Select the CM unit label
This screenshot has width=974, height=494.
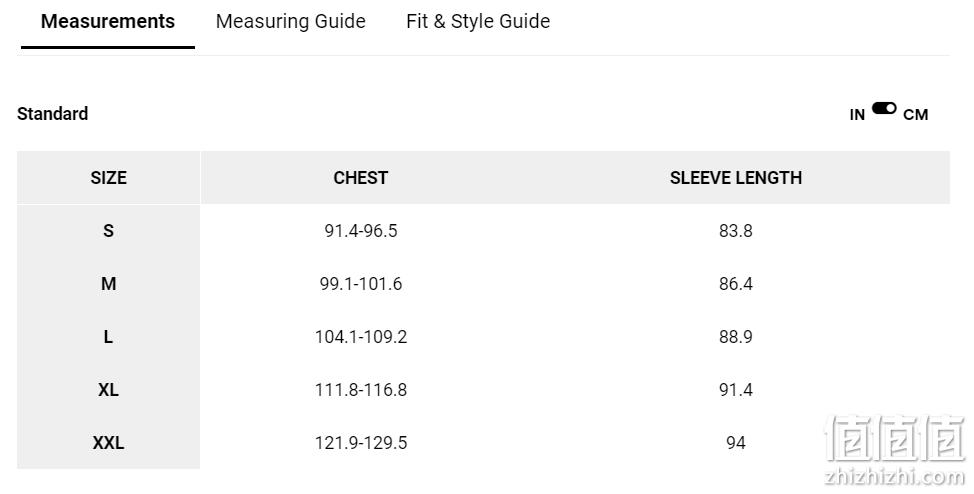pyautogui.click(x=916, y=115)
